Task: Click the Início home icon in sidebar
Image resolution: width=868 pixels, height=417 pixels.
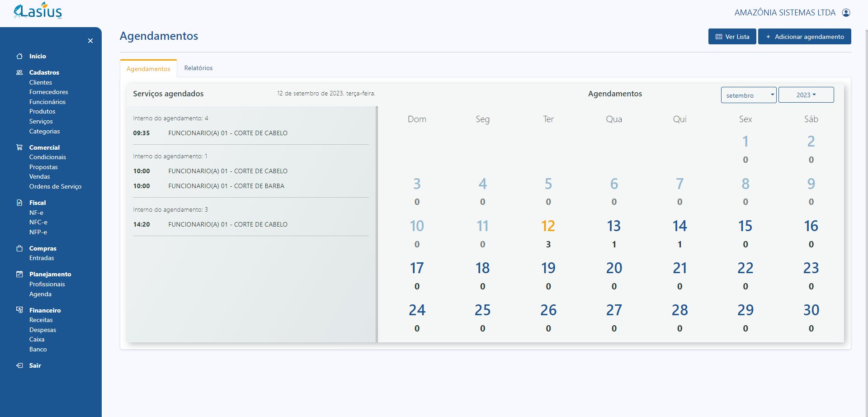Action: pyautogui.click(x=19, y=56)
